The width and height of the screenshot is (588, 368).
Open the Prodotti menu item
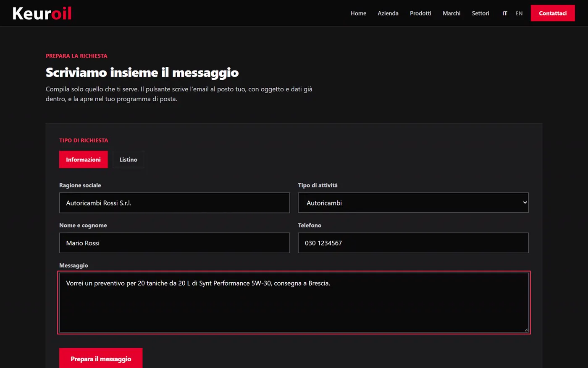click(x=420, y=13)
